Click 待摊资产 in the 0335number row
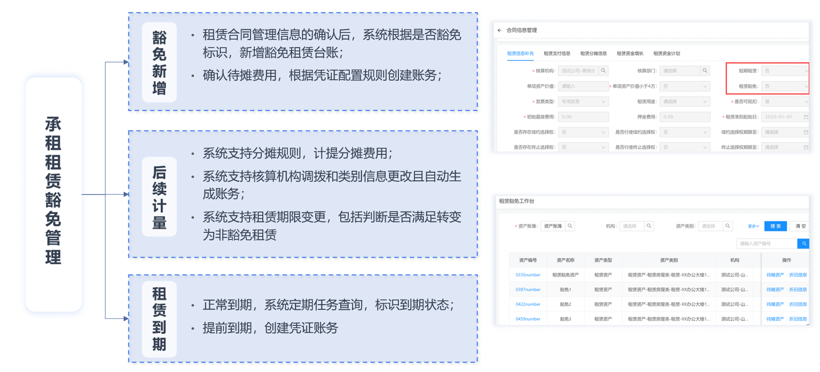The image size is (820, 372). click(775, 275)
